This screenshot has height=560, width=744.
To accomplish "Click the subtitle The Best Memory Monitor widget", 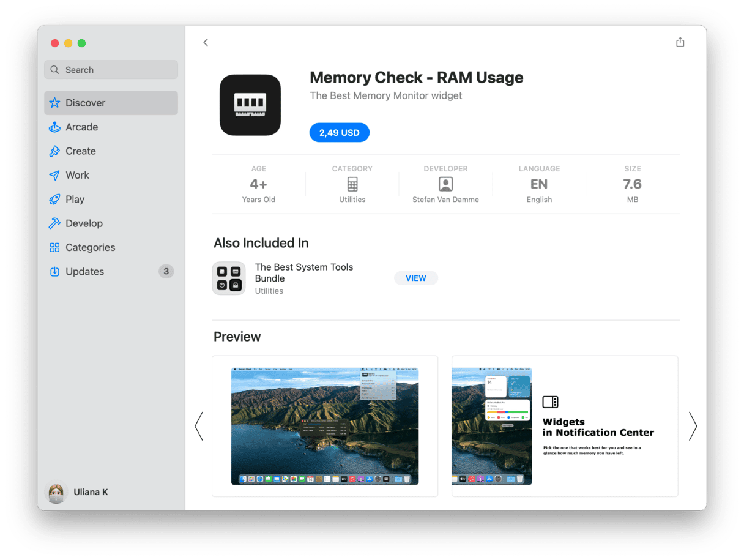I will pos(386,95).
